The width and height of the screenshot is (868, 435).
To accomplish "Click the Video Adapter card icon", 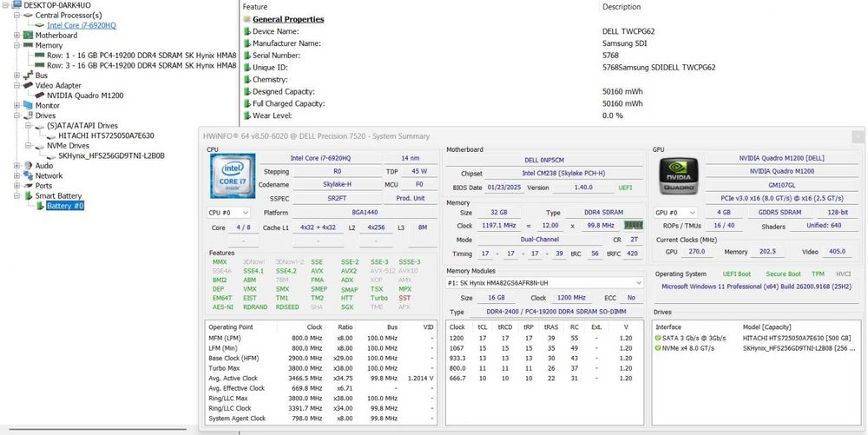I will 29,85.
